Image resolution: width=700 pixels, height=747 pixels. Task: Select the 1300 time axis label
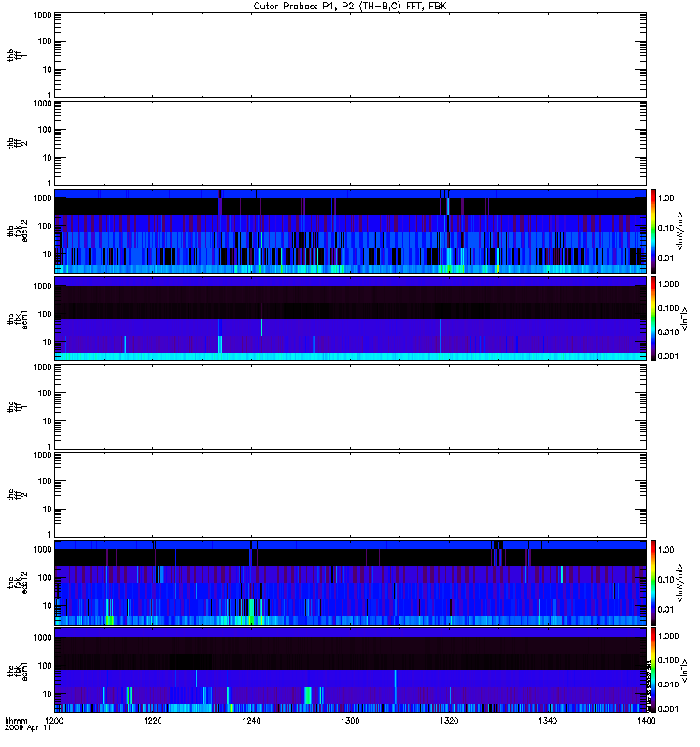(x=351, y=721)
